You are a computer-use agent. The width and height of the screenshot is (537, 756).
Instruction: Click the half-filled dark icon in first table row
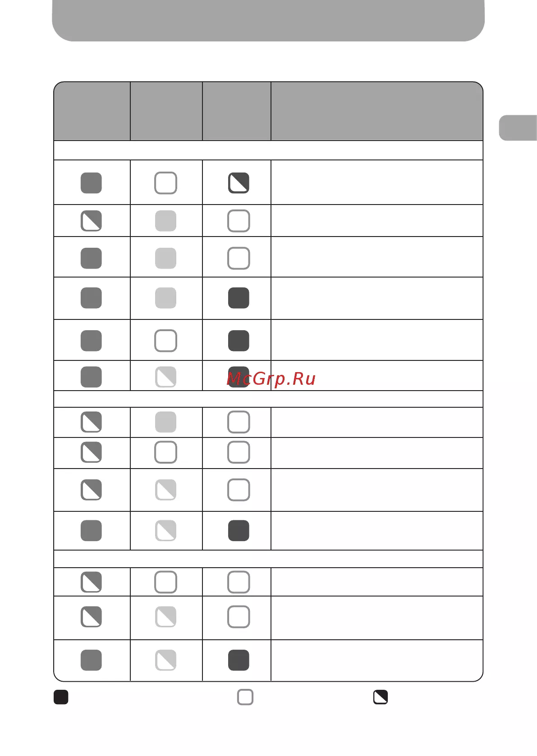point(239,183)
